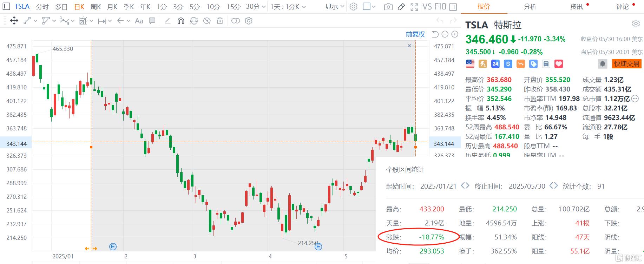Expand the range measure options arrow
Image resolution: width=644 pixels, height=264 pixels.
110,21
